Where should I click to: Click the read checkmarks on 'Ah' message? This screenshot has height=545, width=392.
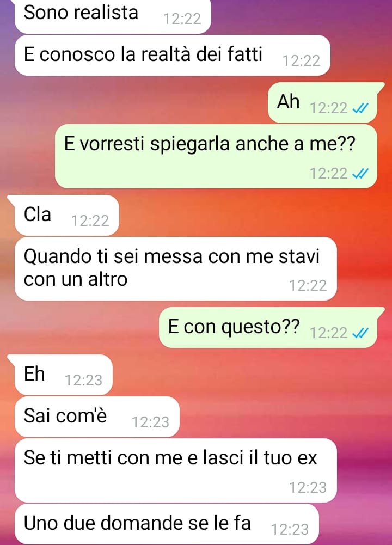click(360, 108)
